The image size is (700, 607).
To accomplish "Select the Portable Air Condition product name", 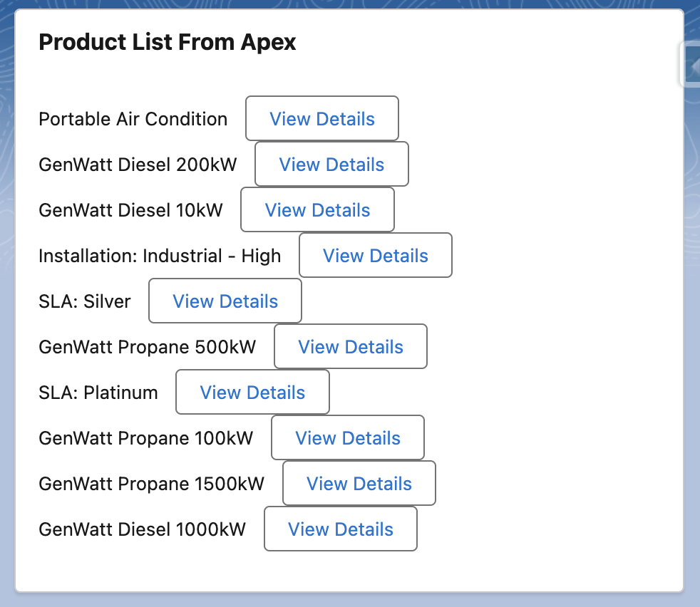I will click(x=133, y=119).
